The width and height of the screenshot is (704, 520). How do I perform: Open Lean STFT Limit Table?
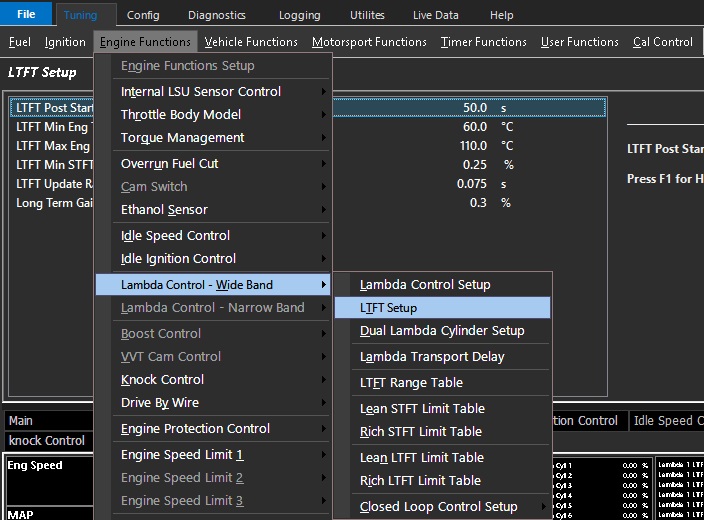(x=442, y=409)
